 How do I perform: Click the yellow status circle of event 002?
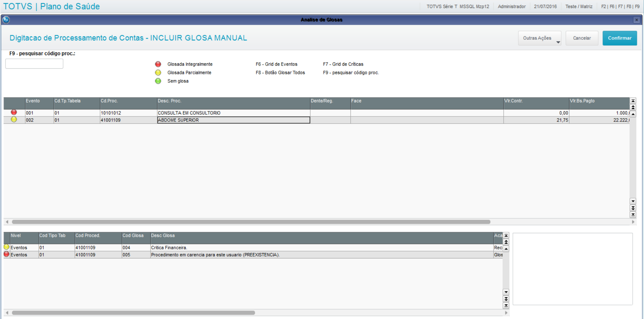pyautogui.click(x=14, y=119)
